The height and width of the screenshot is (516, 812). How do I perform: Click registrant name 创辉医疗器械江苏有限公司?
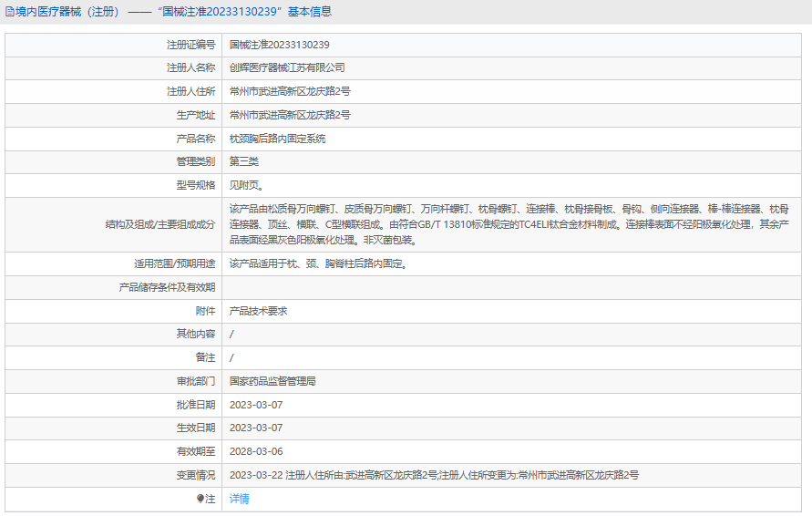click(x=287, y=67)
